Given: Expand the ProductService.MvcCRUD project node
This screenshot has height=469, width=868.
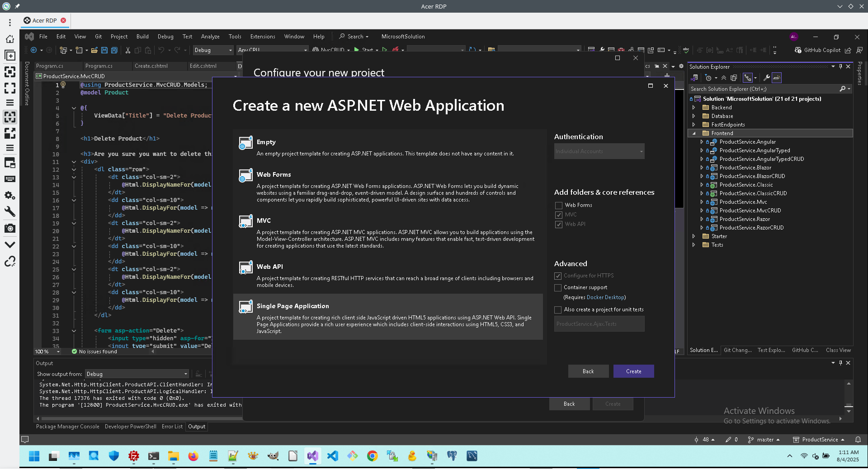Looking at the screenshot, I should (702, 211).
